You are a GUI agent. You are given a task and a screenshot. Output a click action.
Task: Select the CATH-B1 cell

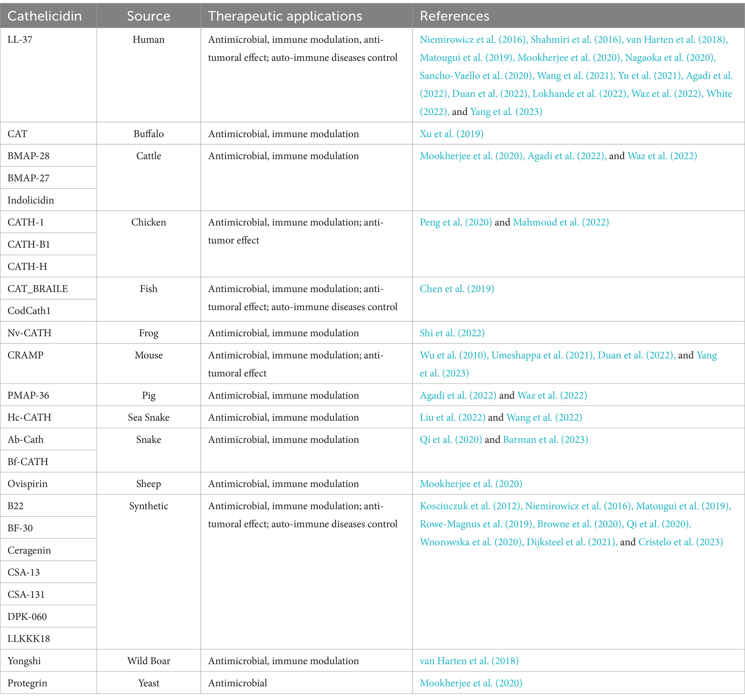coord(48,244)
